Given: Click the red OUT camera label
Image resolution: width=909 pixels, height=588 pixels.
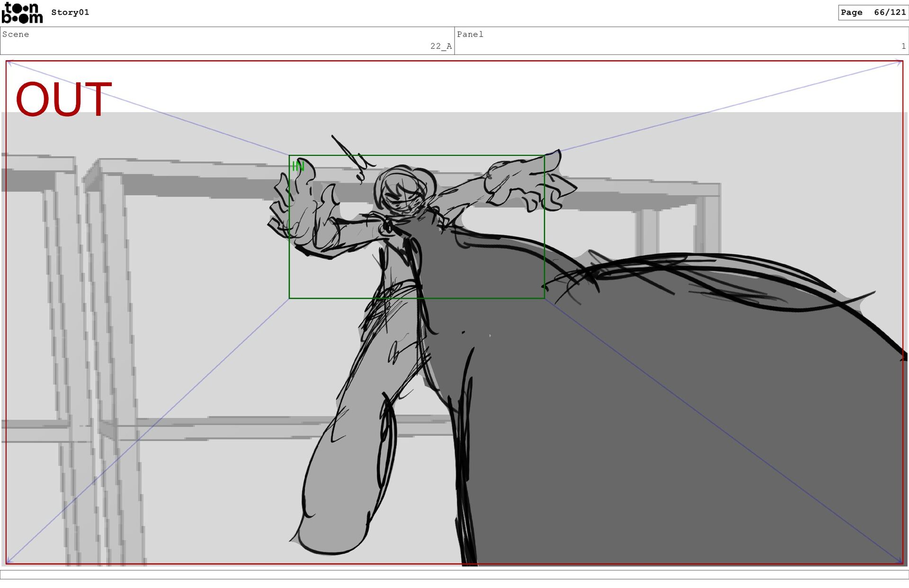Looking at the screenshot, I should click(63, 99).
